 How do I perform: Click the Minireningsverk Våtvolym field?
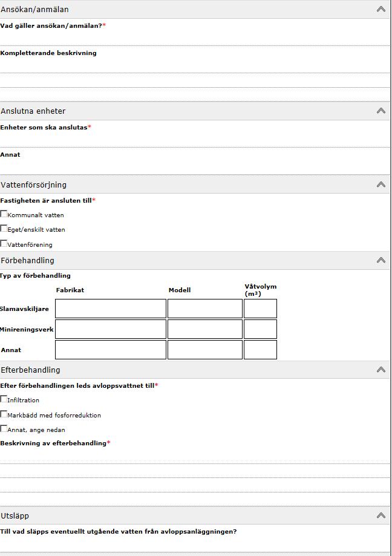[x=260, y=329]
